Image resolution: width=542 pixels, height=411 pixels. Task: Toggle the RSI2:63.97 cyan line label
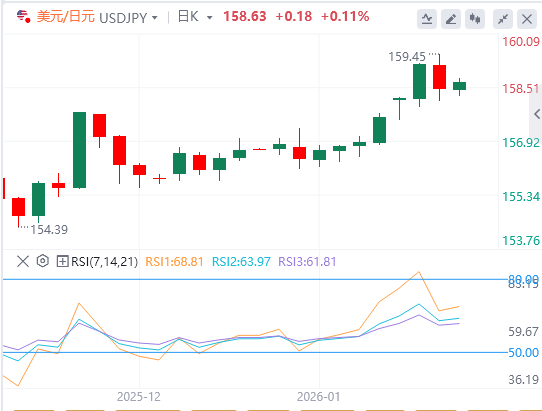click(x=241, y=262)
